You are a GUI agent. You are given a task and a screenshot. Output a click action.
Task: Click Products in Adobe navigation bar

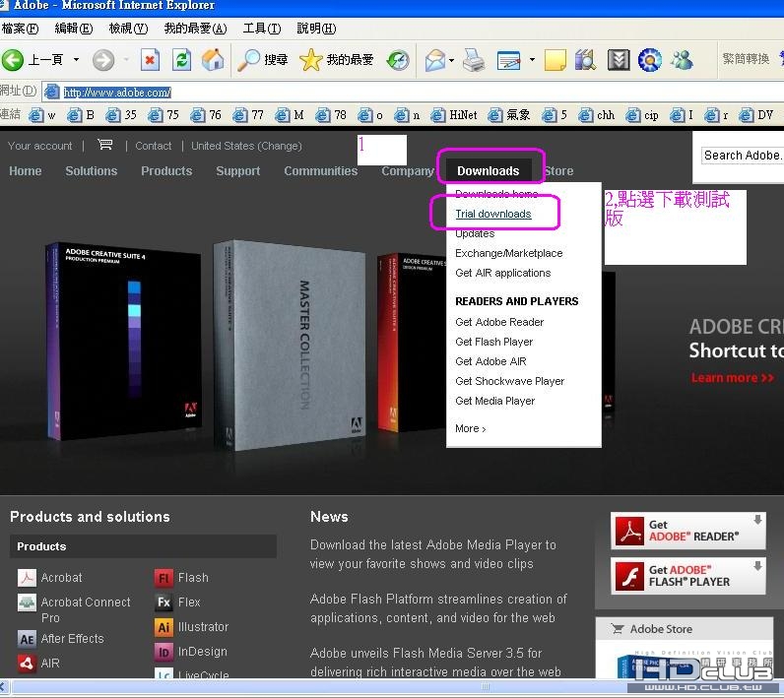point(166,171)
